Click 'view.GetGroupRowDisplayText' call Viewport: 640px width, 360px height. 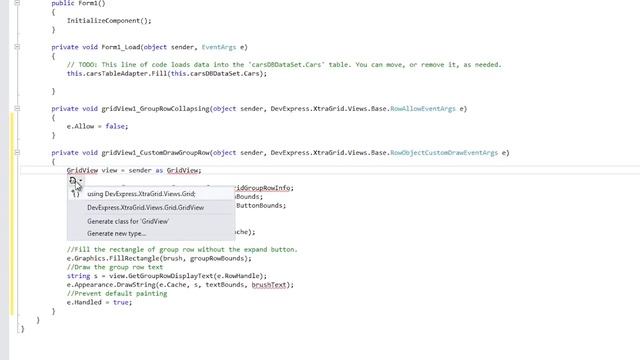(x=188, y=276)
